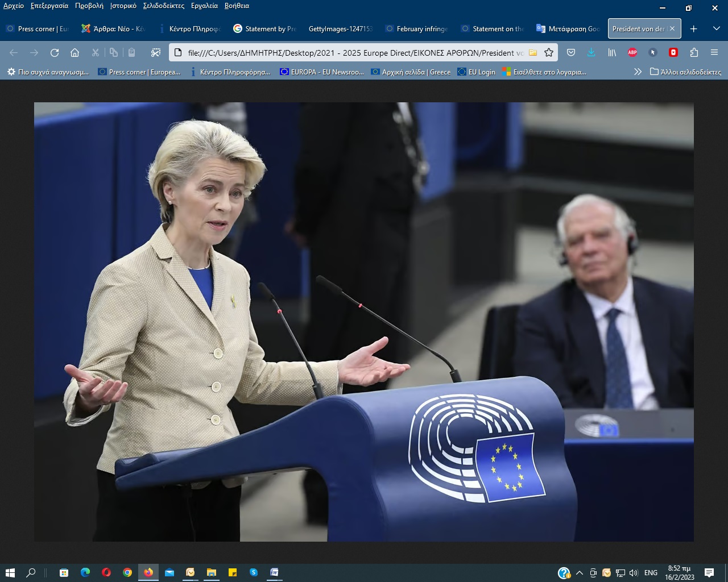Take a screenshot with the scissors icon
The image size is (728, 582).
coord(155,53)
